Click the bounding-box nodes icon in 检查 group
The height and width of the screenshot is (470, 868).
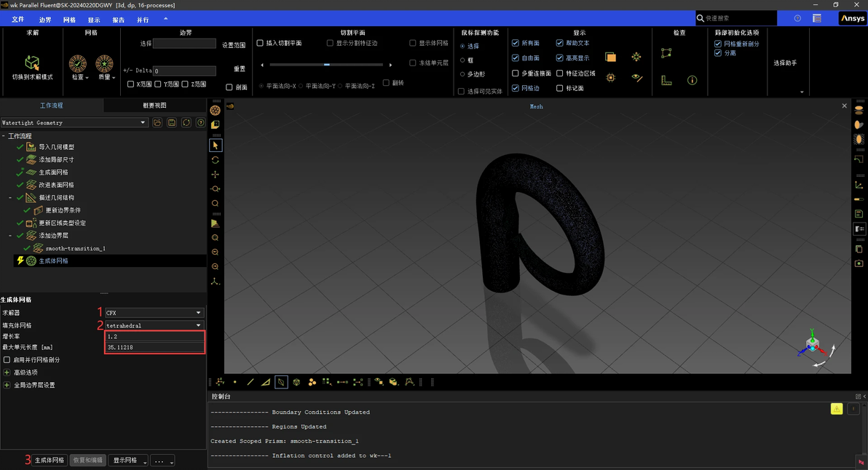click(x=666, y=53)
